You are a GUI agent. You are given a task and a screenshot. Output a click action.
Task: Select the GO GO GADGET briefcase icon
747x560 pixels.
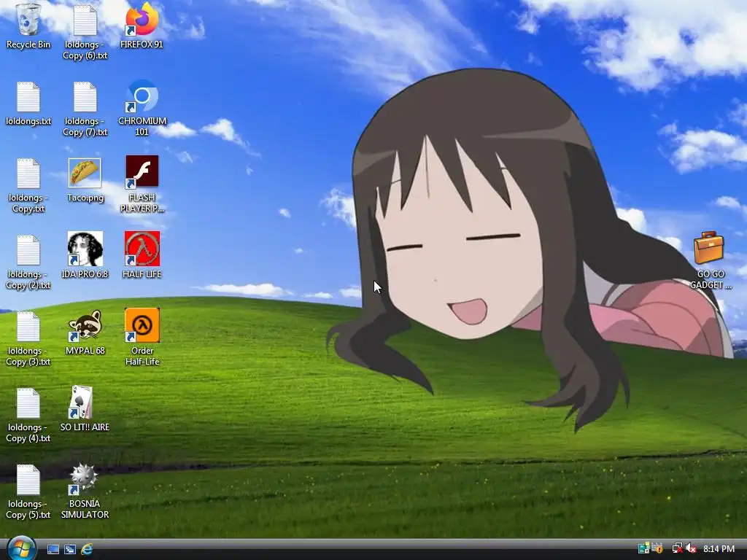(x=710, y=260)
